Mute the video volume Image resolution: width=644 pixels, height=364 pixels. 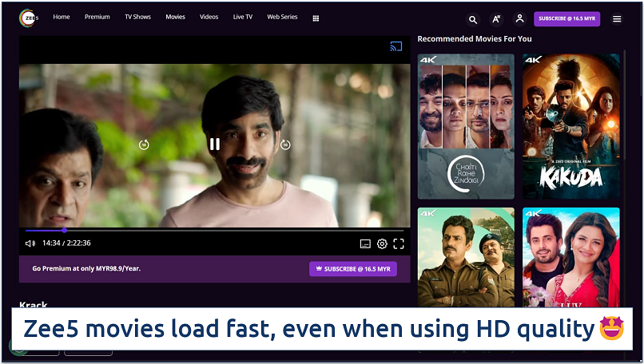tap(30, 243)
